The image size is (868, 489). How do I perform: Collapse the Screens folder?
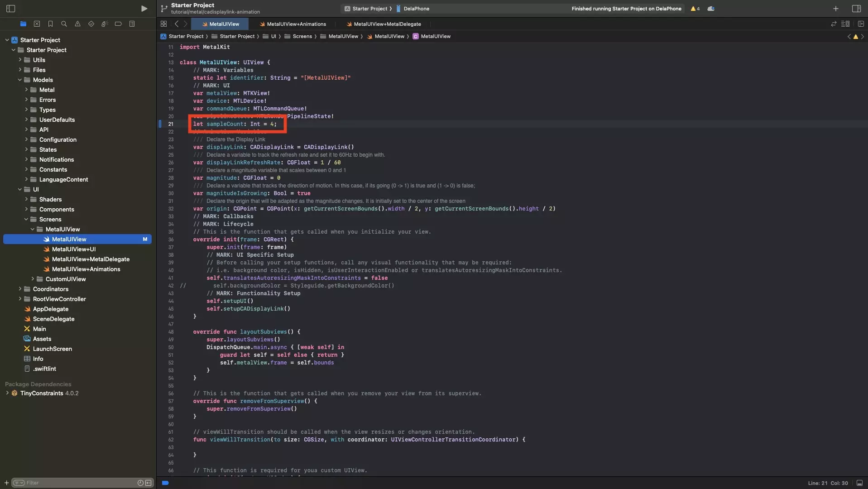pyautogui.click(x=26, y=219)
